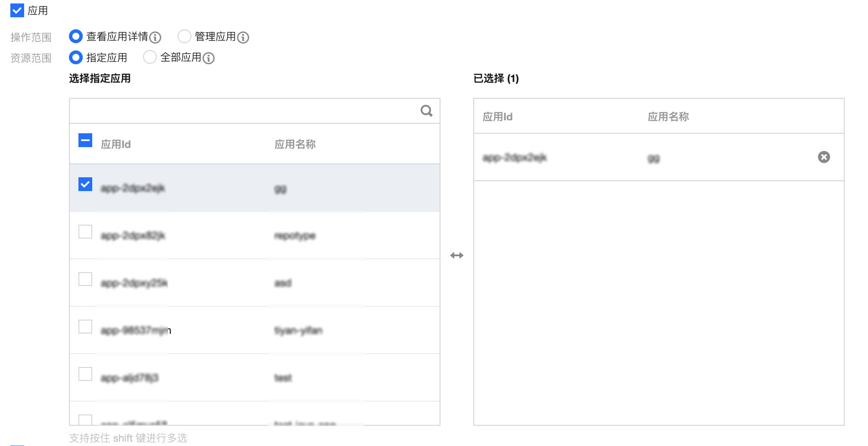Image resolution: width=868 pixels, height=446 pixels.
Task: Click the search magnifier icon
Action: point(426,111)
